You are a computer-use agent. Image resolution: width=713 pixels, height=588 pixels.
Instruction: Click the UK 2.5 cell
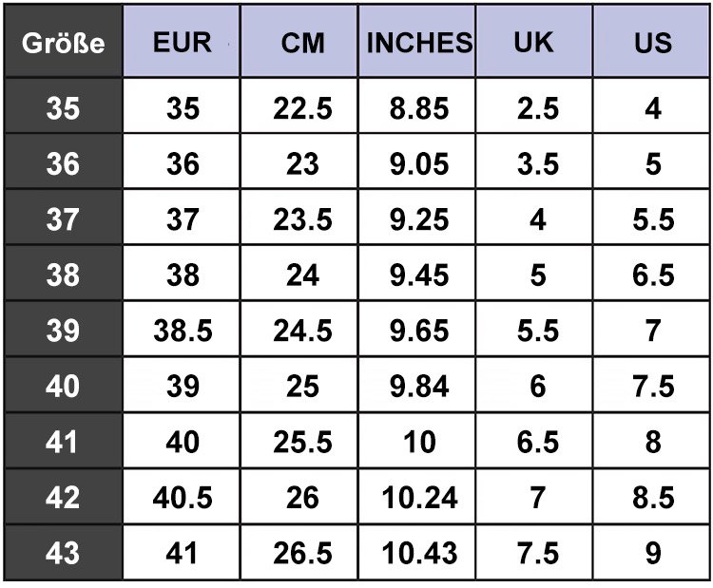(x=536, y=108)
